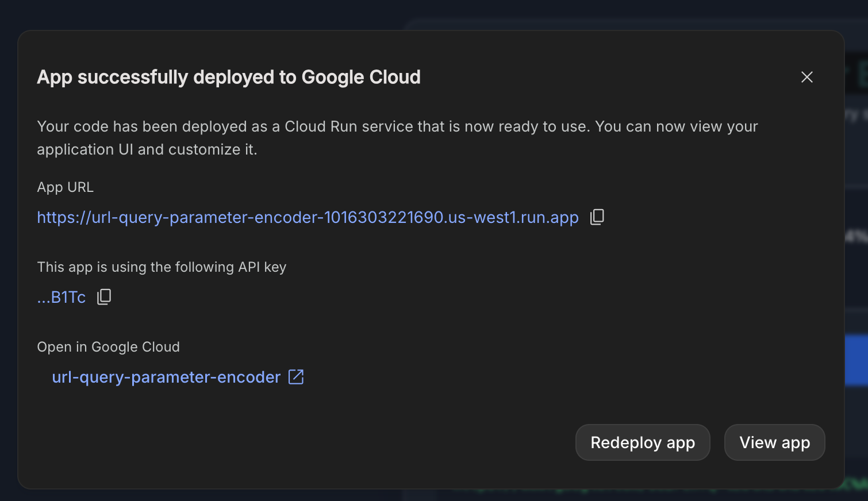This screenshot has width=868, height=501.
Task: Click the "This app is using the following API key" label
Action: [162, 267]
